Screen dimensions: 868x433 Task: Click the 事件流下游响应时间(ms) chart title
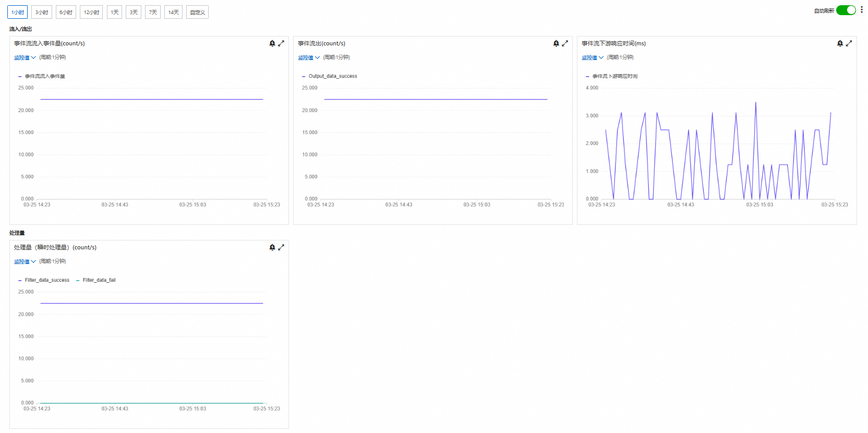pyautogui.click(x=613, y=43)
